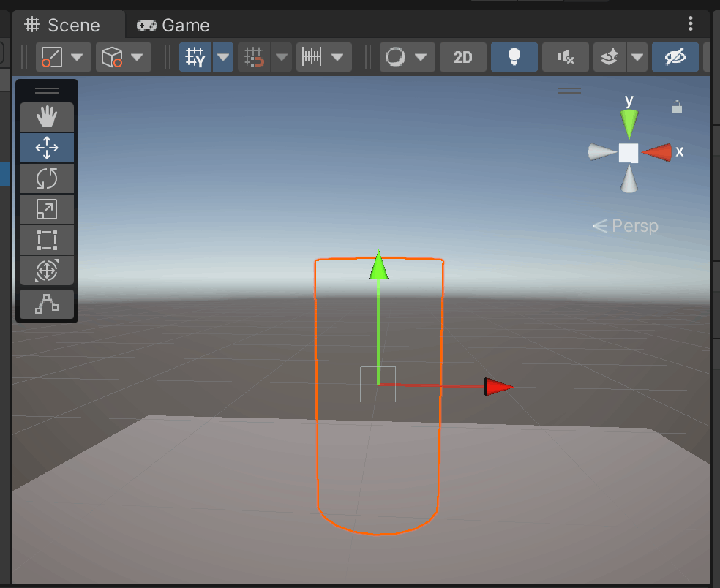The width and height of the screenshot is (720, 588).
Task: Switch to the Scene tab
Action: (62, 26)
